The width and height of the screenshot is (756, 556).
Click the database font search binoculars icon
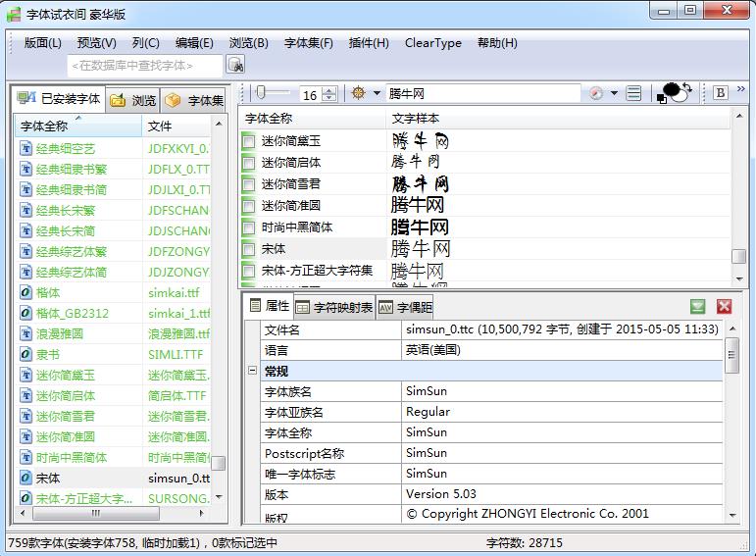pos(235,65)
